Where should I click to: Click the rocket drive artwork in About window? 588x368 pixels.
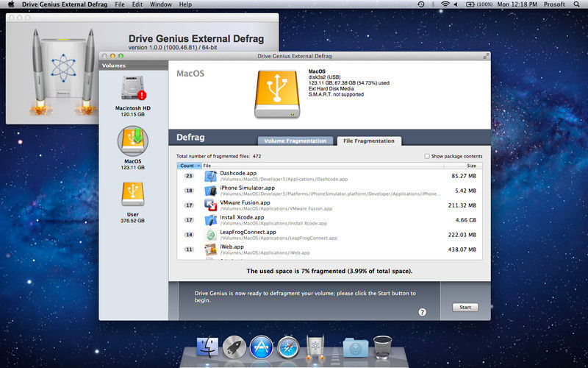click(63, 72)
